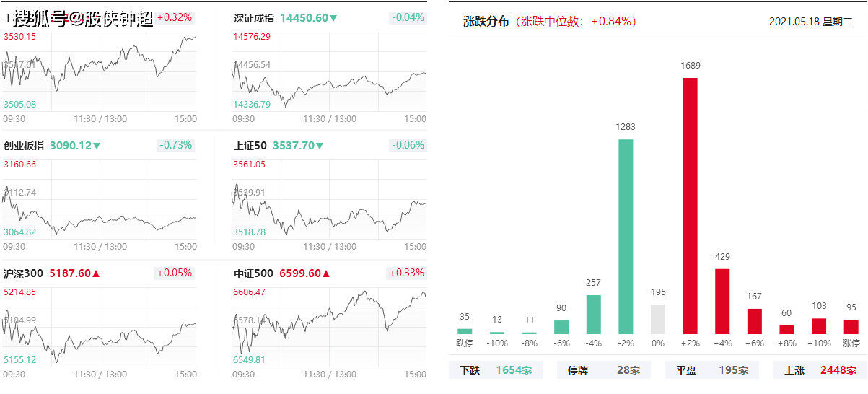Click the red up arrow beside 沪深300
Image resolution: width=868 pixels, height=394 pixels.
[x=96, y=273]
